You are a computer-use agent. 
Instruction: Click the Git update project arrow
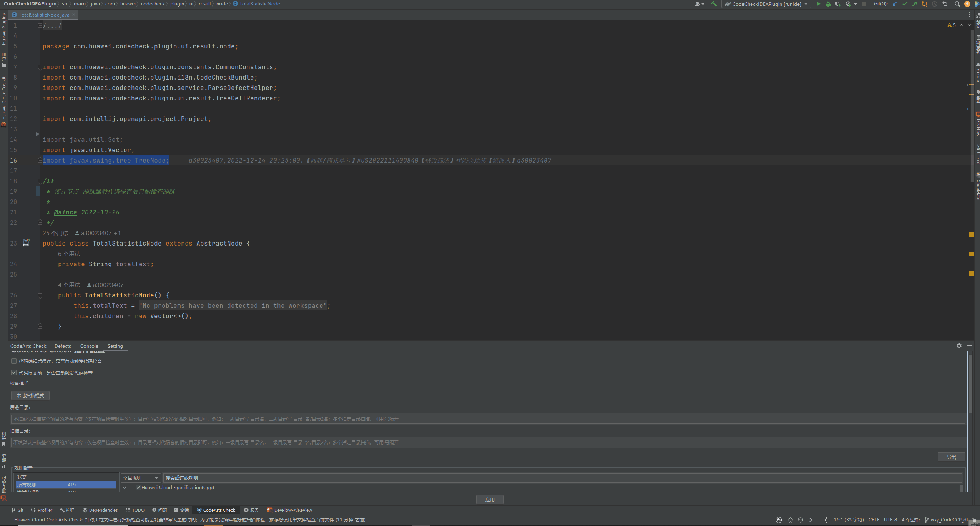click(895, 4)
